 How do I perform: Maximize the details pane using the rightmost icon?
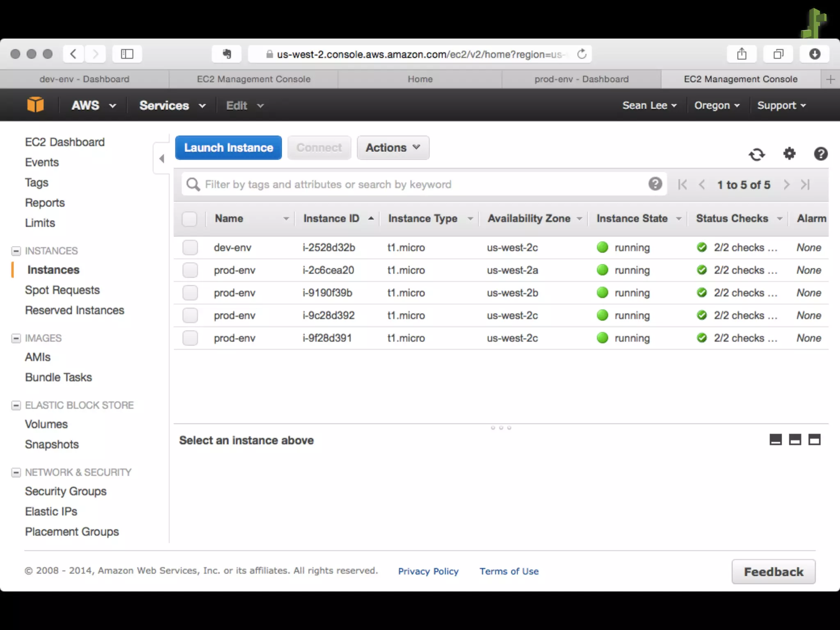(814, 440)
